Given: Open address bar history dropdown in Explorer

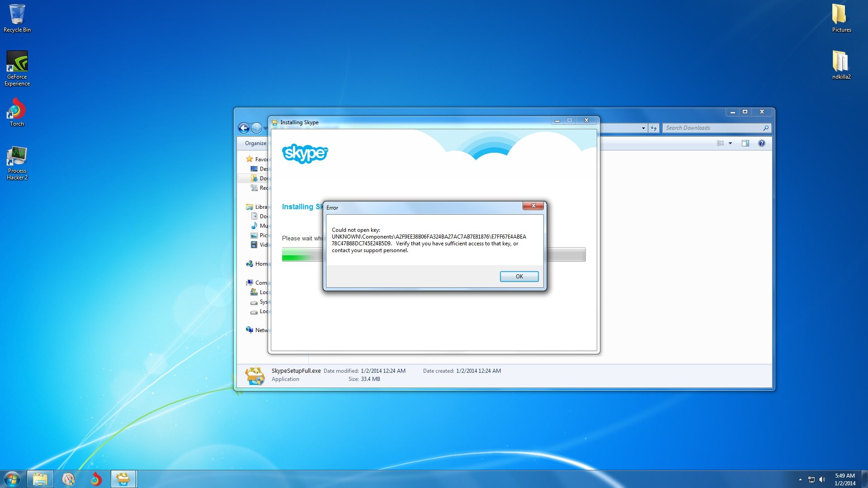Looking at the screenshot, I should pyautogui.click(x=643, y=128).
